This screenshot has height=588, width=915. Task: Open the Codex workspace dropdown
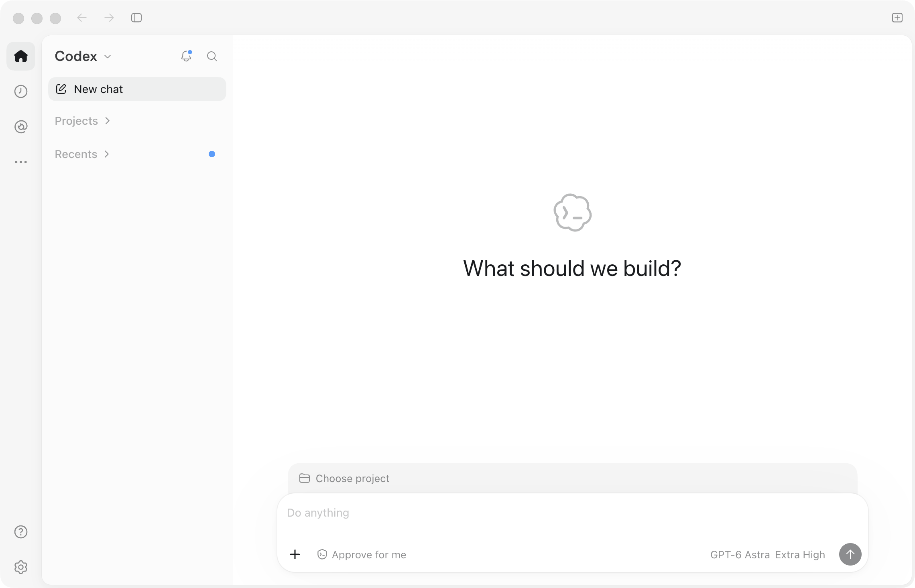pyautogui.click(x=83, y=56)
